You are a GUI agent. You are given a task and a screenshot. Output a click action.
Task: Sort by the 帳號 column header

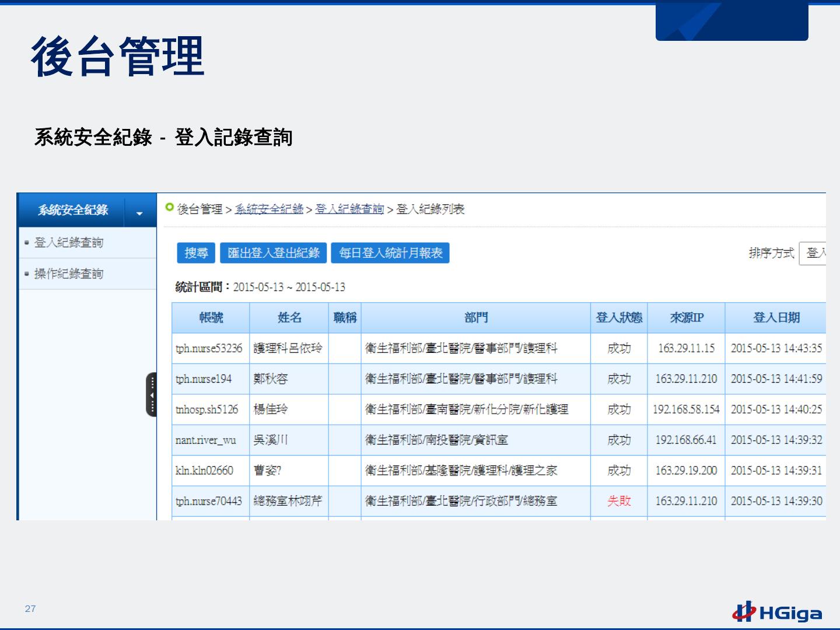(x=211, y=318)
